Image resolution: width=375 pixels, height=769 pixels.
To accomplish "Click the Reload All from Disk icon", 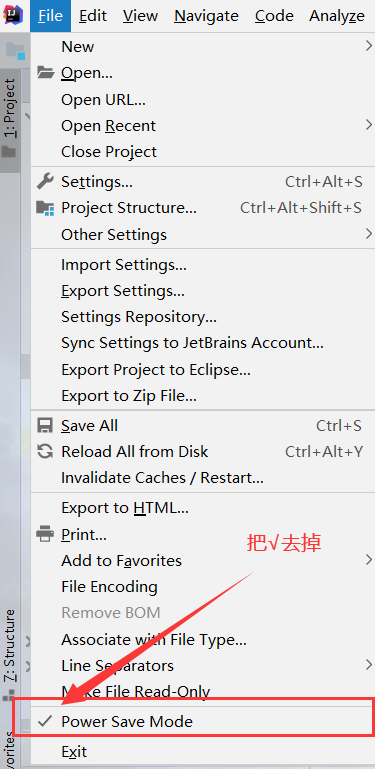I will pyautogui.click(x=45, y=451).
